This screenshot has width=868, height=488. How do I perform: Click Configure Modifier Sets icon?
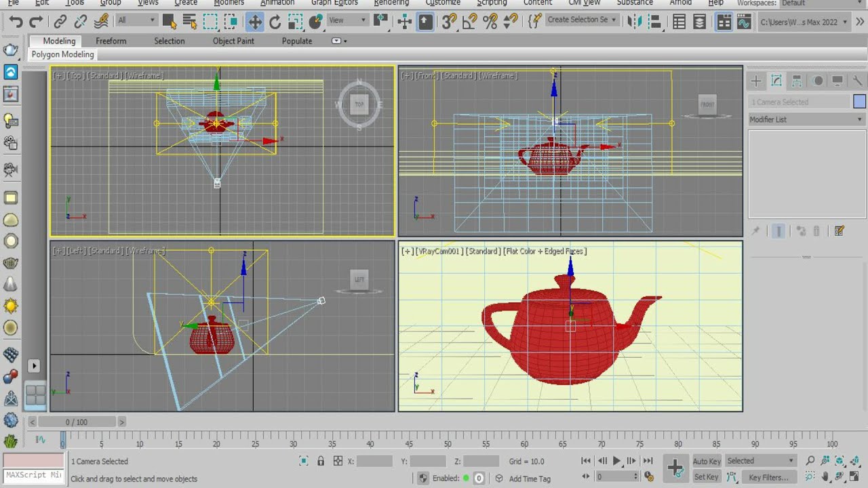[x=840, y=231]
